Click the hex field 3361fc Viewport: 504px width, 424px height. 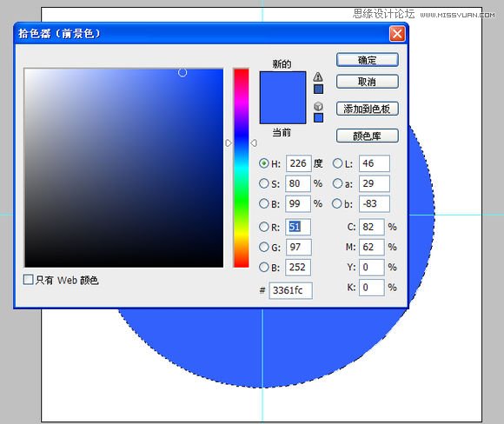pos(290,290)
